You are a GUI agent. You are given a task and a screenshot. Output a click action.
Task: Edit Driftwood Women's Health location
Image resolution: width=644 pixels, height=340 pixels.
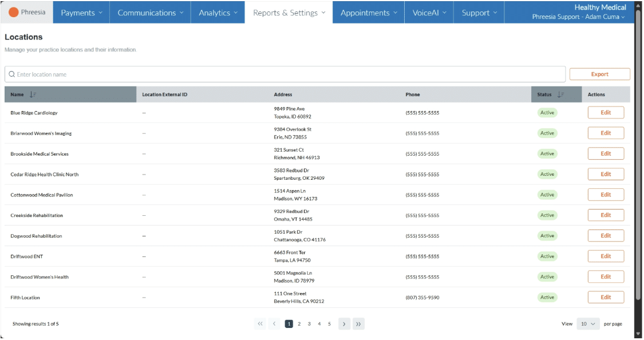(606, 277)
